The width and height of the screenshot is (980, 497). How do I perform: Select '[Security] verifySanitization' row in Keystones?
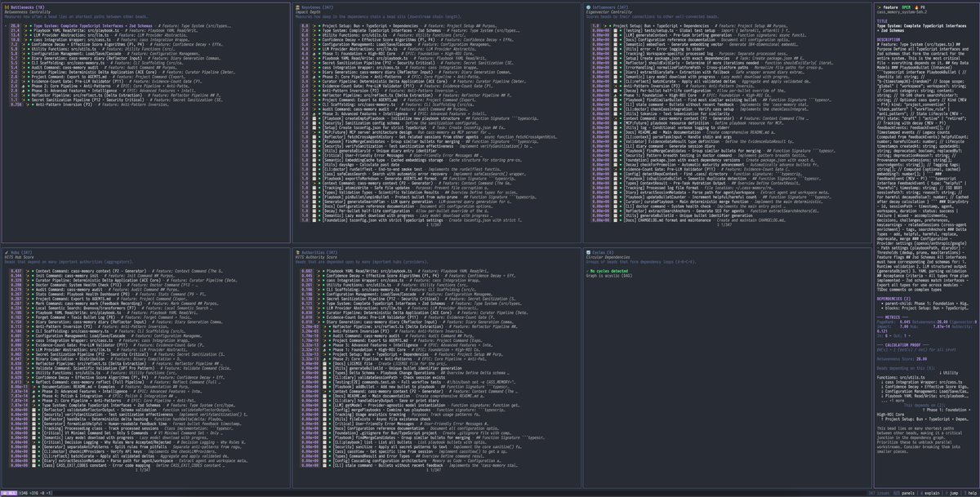[x=416, y=146]
